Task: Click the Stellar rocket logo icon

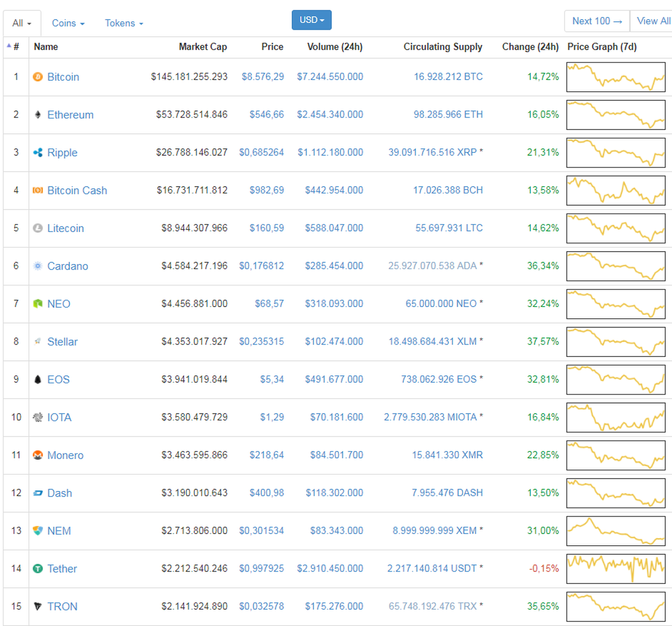Action: pos(38,342)
